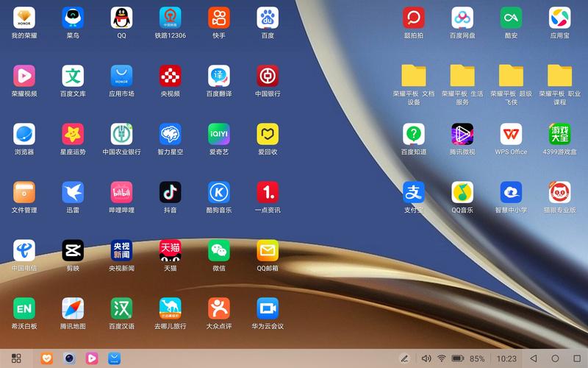Open the 大众点评 app

pos(219,308)
